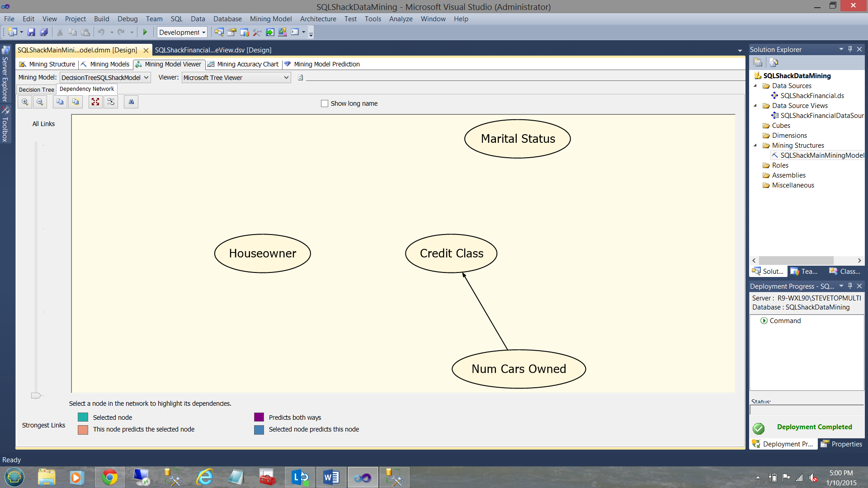Viewport: 868px width, 488px height.
Task: Open the Mining Model menu
Action: coord(270,19)
